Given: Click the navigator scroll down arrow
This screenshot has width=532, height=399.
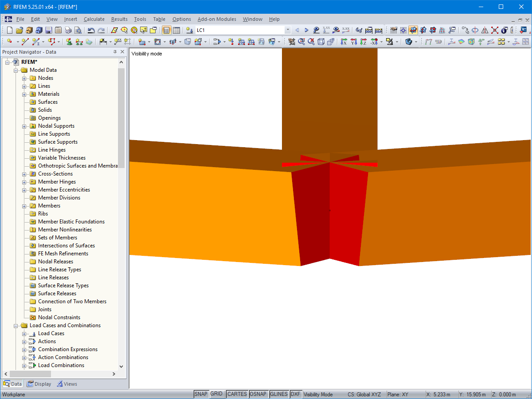Looking at the screenshot, I should pyautogui.click(x=121, y=367).
